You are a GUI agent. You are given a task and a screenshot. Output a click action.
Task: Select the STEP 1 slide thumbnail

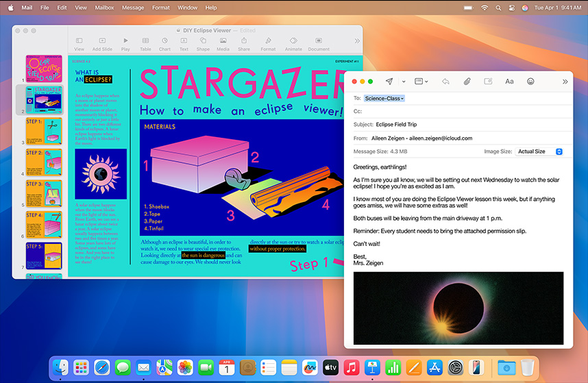[x=44, y=131]
